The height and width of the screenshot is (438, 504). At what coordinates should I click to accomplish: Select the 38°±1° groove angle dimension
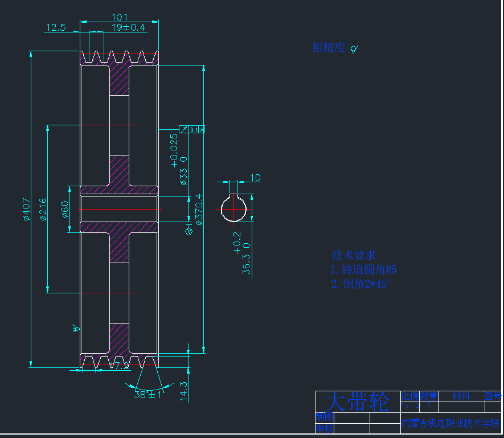pos(149,394)
